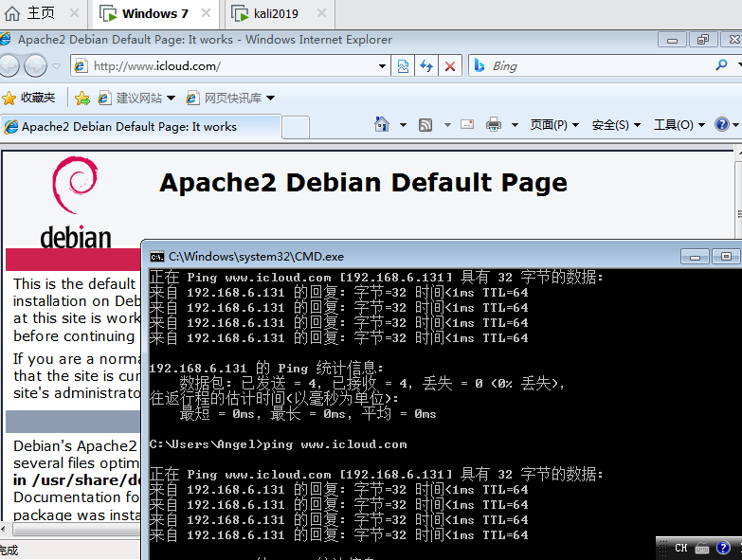Click the search magnifier icon
The image size is (742, 560).
722,65
